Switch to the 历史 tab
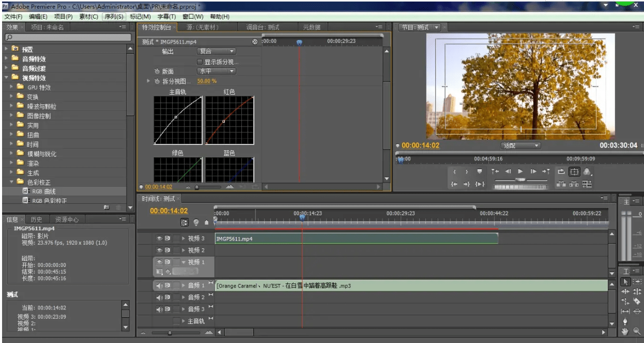 point(36,219)
